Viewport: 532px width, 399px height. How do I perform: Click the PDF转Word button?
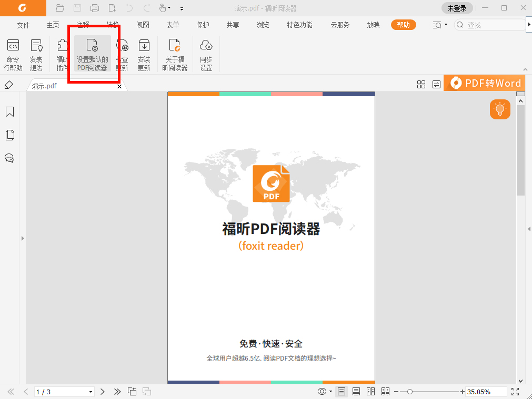click(x=484, y=83)
